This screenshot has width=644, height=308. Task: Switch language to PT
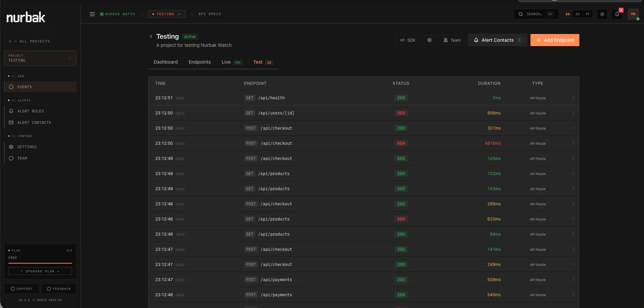587,14
